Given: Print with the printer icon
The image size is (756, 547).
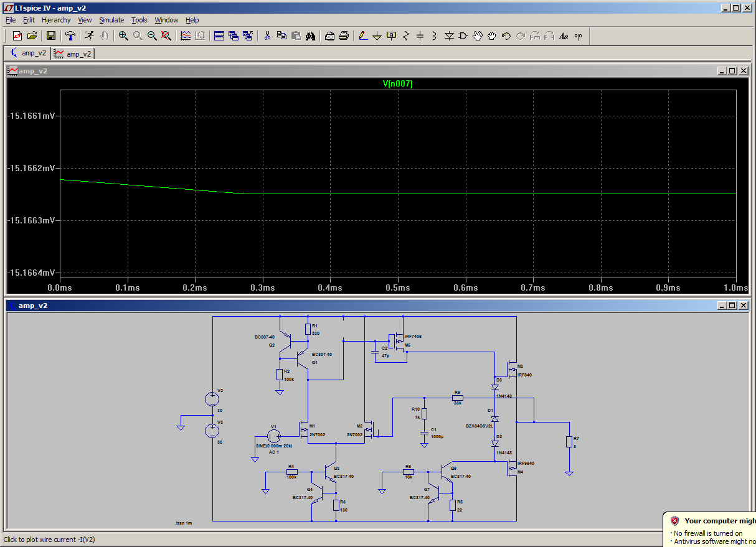Looking at the screenshot, I should (344, 36).
